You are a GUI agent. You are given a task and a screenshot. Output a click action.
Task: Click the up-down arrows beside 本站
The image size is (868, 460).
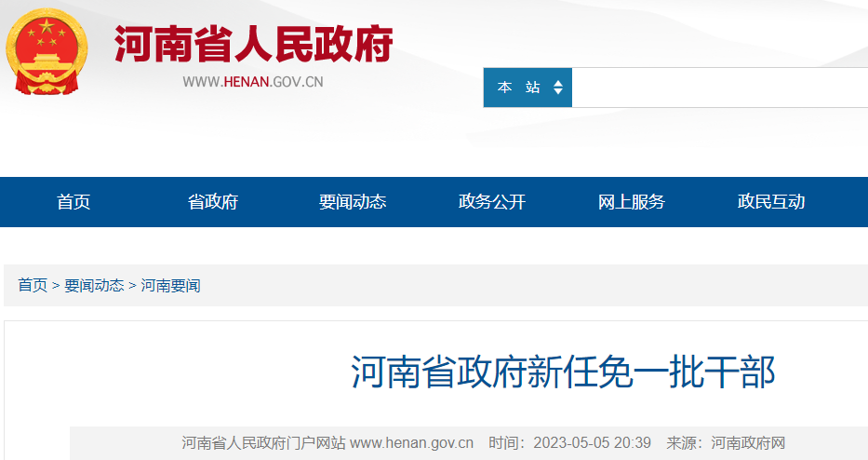pyautogui.click(x=558, y=88)
